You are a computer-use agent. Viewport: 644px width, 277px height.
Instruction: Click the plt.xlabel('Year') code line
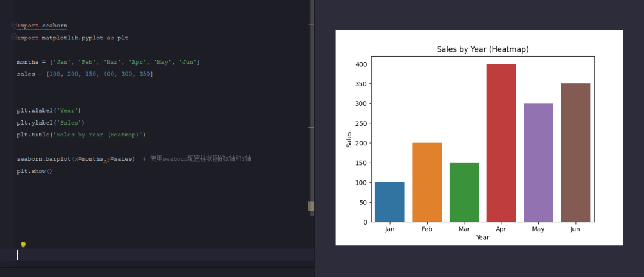pos(49,110)
